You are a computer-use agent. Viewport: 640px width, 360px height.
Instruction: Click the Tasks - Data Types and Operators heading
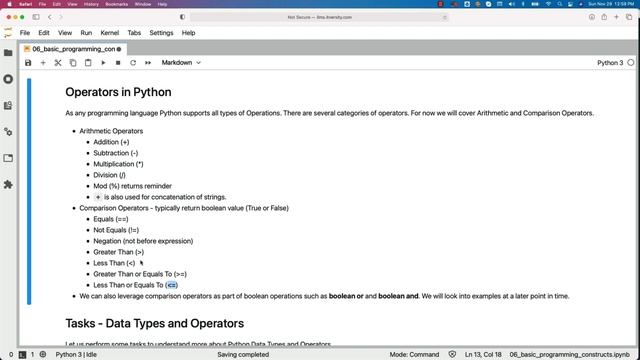pyautogui.click(x=155, y=323)
